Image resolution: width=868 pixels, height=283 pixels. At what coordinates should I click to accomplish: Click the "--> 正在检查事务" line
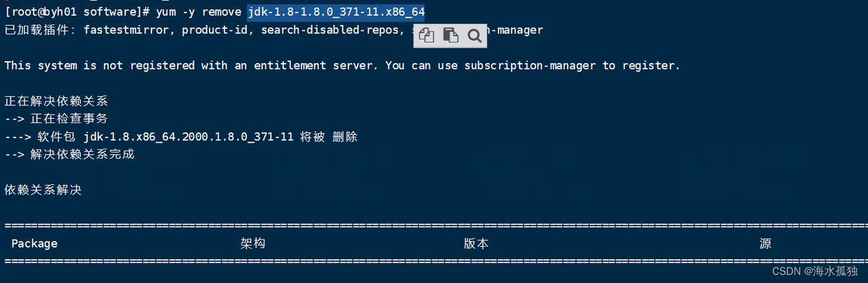pos(56,119)
